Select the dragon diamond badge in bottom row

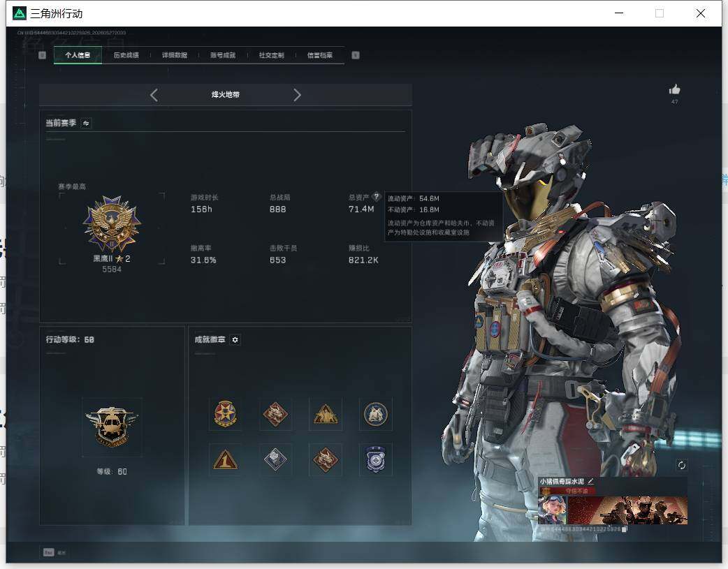point(326,459)
